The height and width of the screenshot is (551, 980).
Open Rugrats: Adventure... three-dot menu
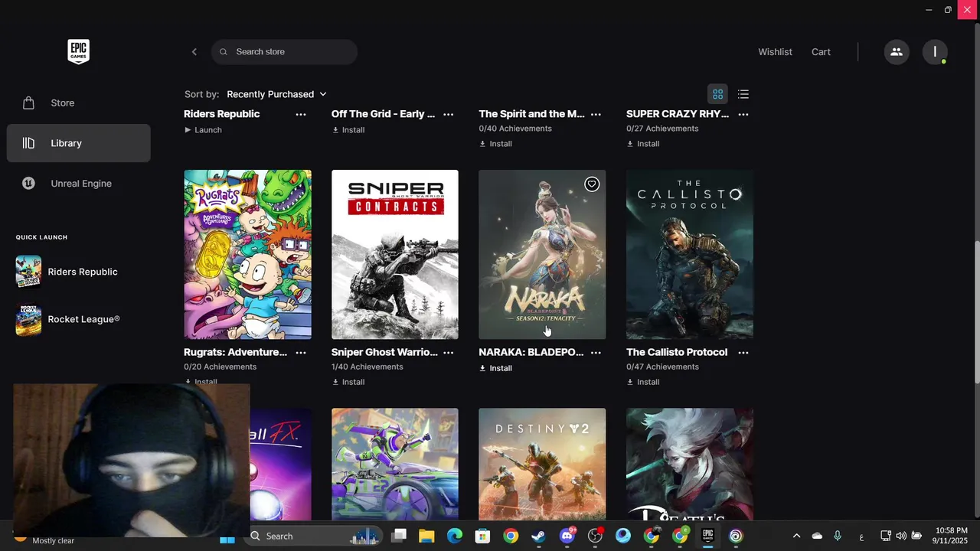(301, 353)
